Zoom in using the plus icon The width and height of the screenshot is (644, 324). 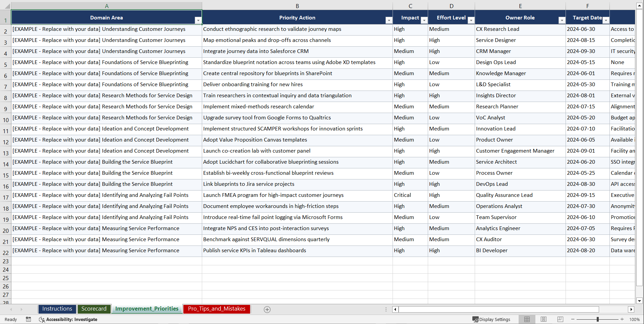click(x=622, y=319)
